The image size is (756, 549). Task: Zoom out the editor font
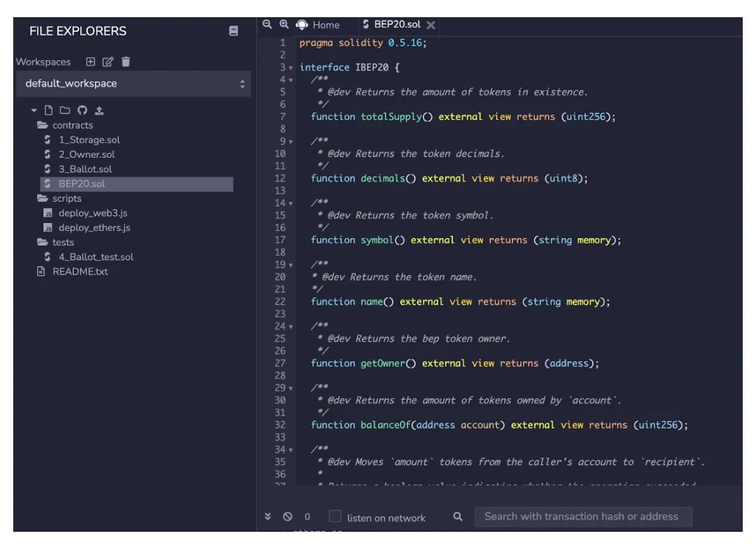point(267,24)
